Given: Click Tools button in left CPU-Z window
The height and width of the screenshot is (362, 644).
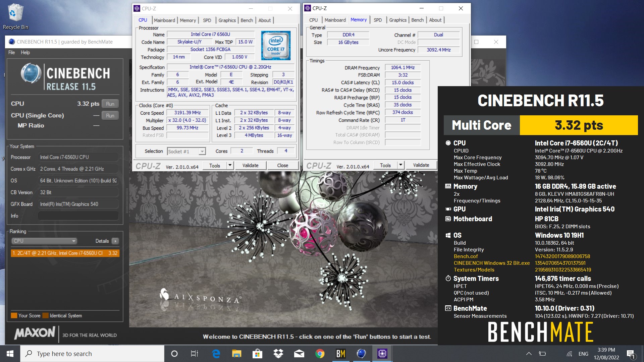Looking at the screenshot, I should 215,165.
